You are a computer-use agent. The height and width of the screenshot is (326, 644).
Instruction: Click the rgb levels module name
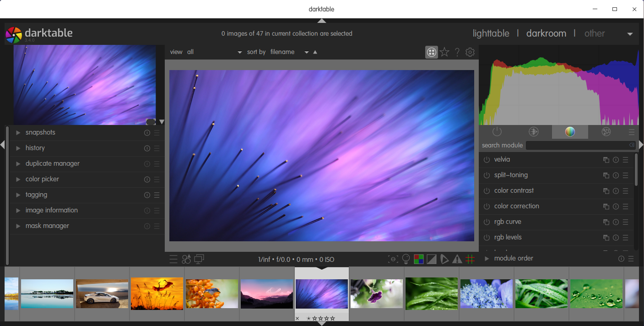coord(508,237)
